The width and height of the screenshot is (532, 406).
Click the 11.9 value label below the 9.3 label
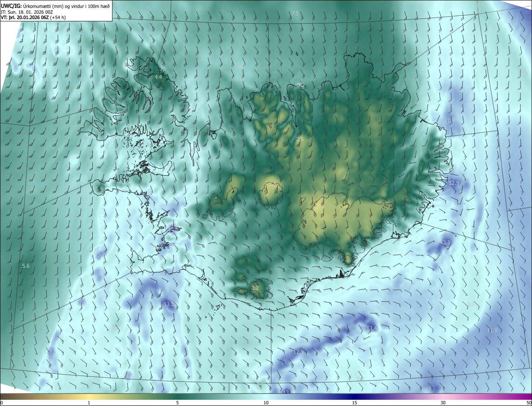coord(492,330)
